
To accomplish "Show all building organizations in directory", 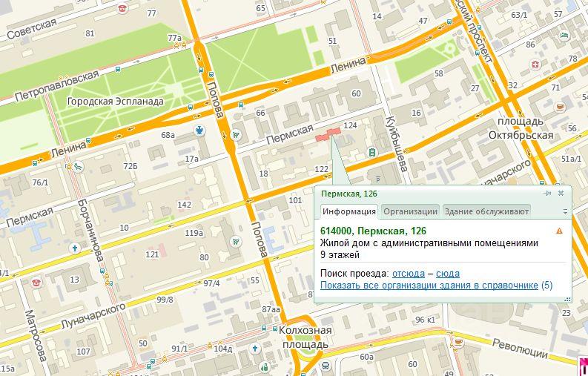I will click(429, 286).
